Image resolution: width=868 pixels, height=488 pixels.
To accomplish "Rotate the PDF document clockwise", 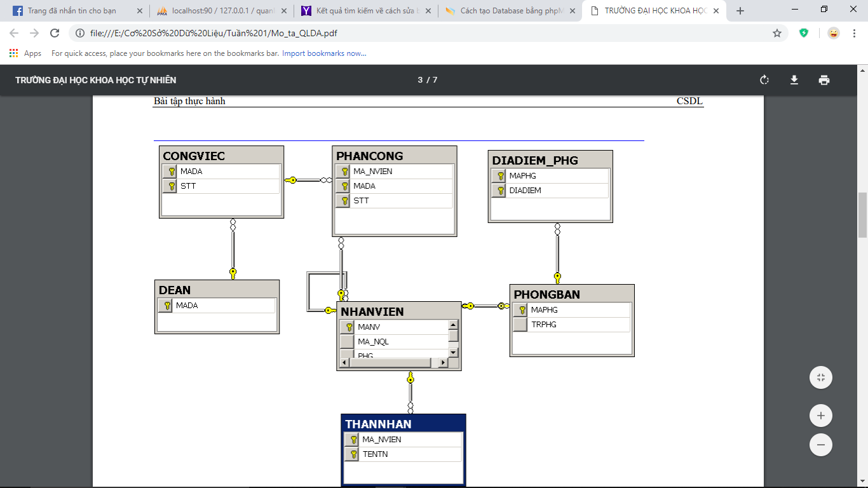I will click(x=764, y=80).
